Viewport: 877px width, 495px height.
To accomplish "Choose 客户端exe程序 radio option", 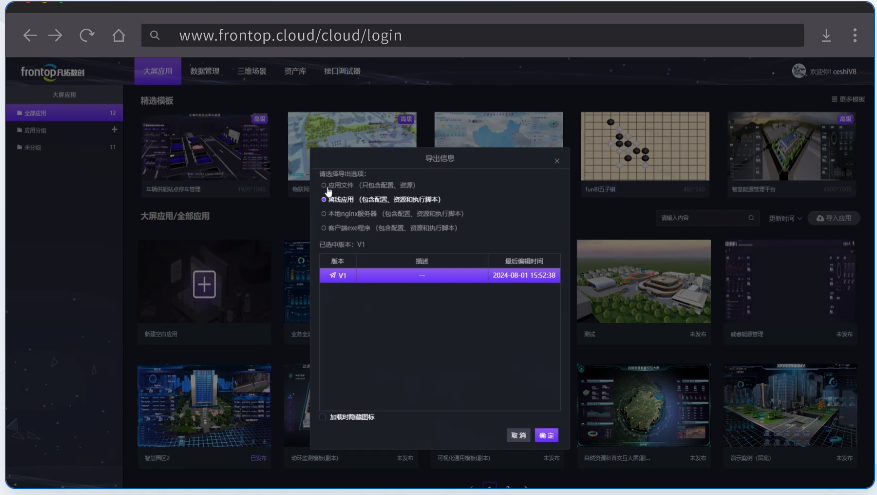I will click(324, 228).
